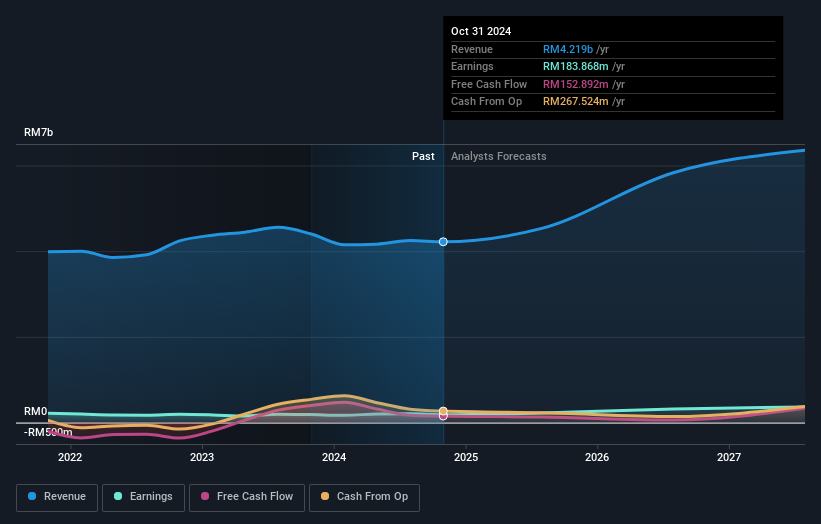Image resolution: width=821 pixels, height=524 pixels.
Task: Click the Earnings row label in the tooltip
Action: tap(472, 66)
